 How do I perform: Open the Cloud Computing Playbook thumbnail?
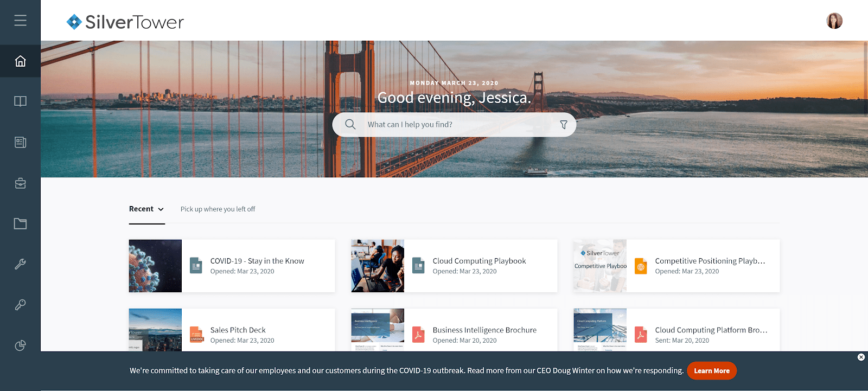[x=378, y=266]
